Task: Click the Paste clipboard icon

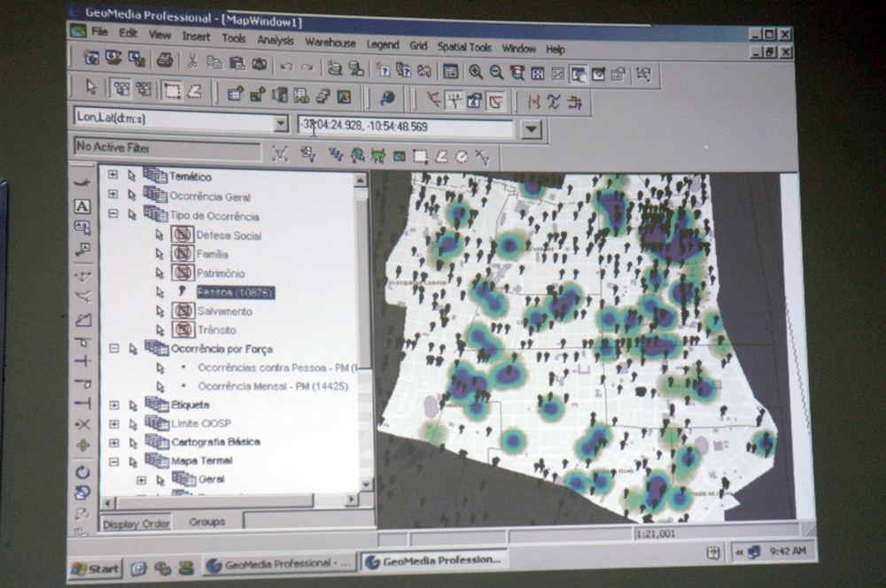Action: [x=237, y=63]
